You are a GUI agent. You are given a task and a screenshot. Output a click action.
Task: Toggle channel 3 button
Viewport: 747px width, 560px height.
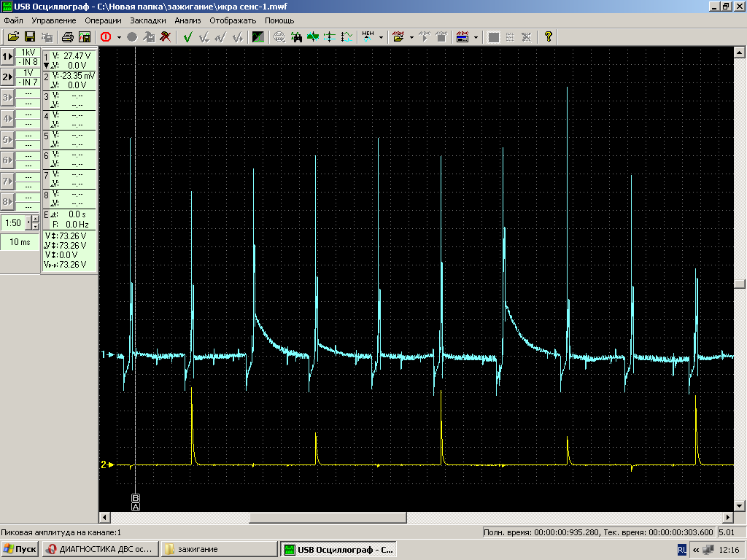pos(7,98)
